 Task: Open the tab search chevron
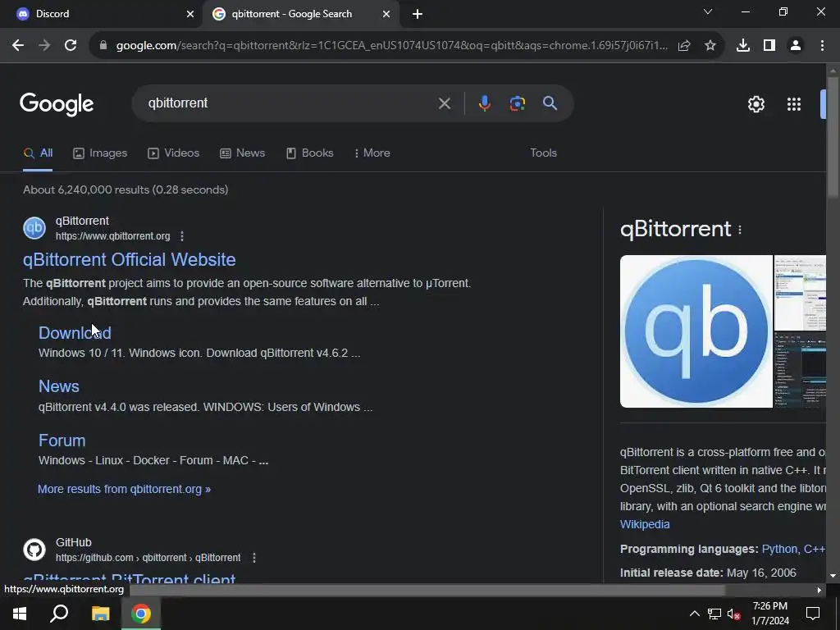point(708,11)
